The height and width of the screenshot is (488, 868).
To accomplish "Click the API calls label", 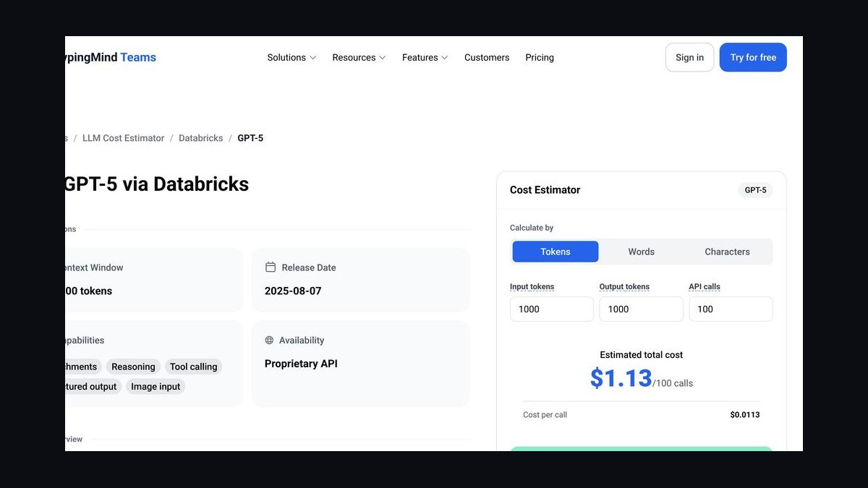I will click(705, 287).
